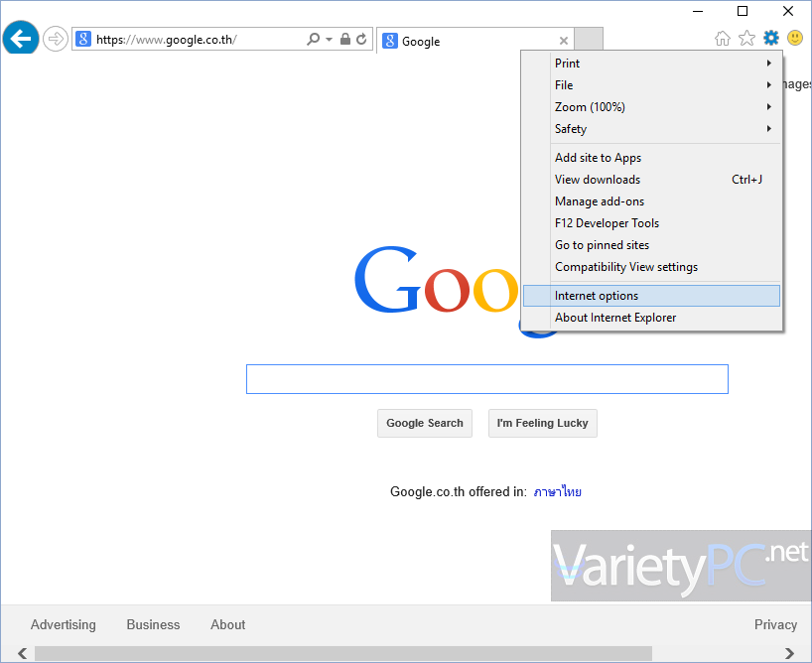Send feedback with the smiley icon
This screenshot has width=812, height=663.
pyautogui.click(x=795, y=38)
